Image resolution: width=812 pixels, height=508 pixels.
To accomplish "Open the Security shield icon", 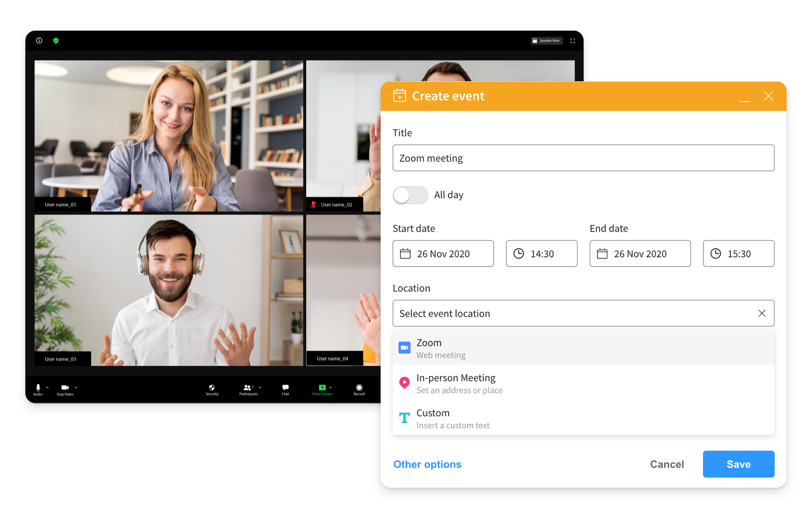I will click(x=212, y=387).
